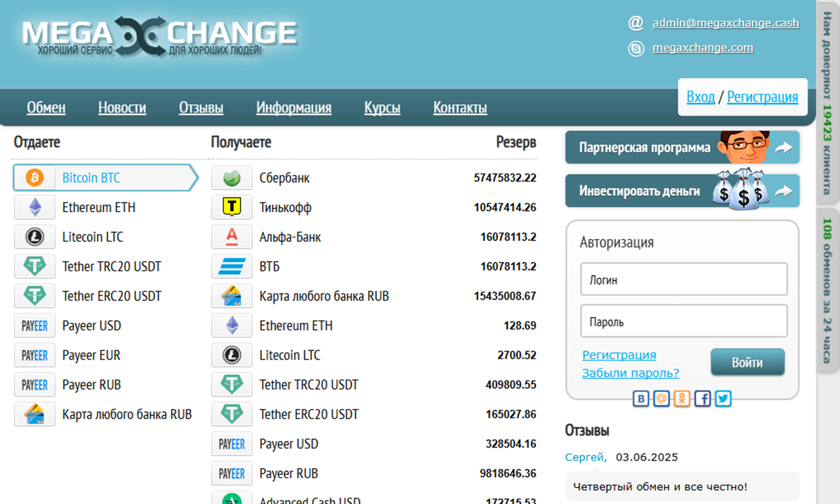
Task: Click the Альфа-Банк red A icon
Action: click(x=232, y=237)
